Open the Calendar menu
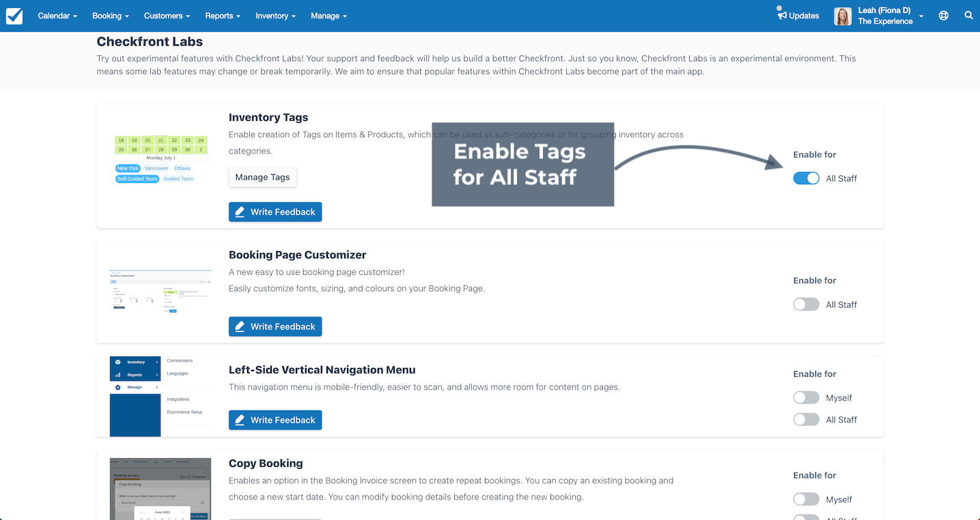 [57, 16]
